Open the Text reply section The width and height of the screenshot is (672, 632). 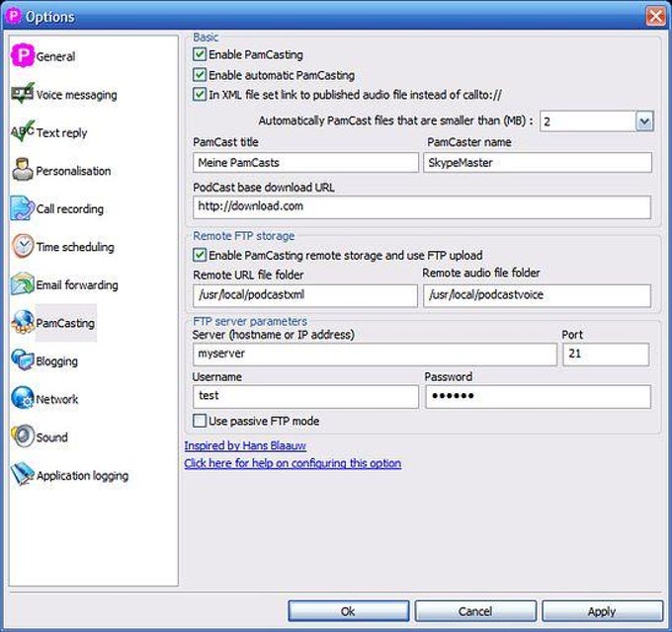click(61, 132)
